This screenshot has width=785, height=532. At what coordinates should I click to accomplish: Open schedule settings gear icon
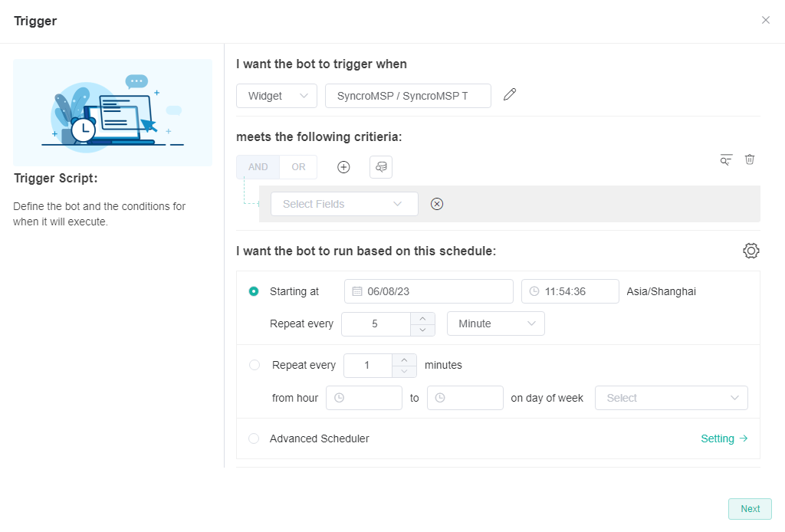coord(751,251)
